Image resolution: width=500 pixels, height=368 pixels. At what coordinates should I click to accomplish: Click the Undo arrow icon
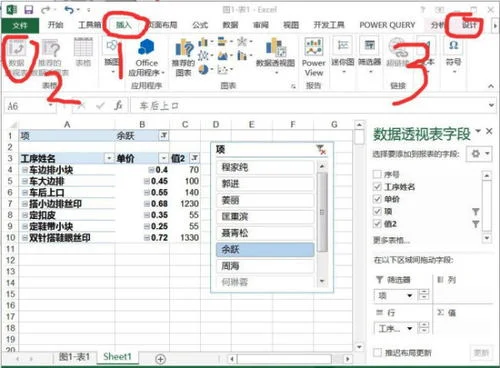[x=70, y=10]
